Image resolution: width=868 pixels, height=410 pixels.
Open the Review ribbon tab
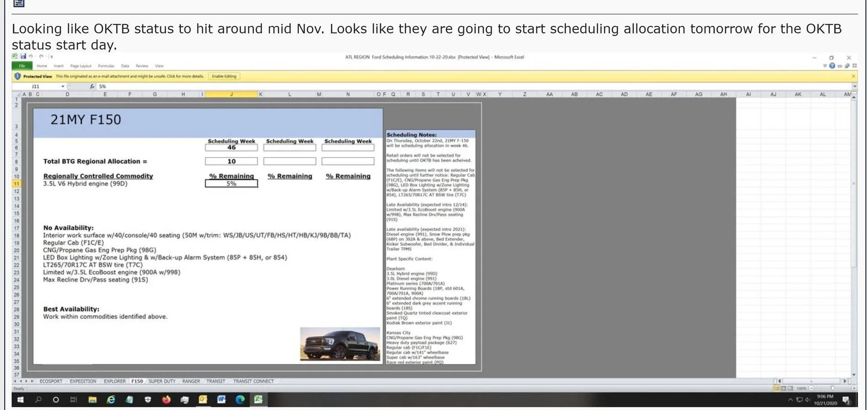coord(142,66)
